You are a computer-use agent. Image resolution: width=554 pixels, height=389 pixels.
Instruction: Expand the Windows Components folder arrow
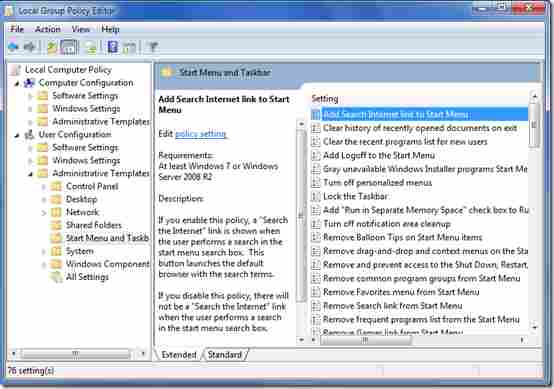pyautogui.click(x=44, y=264)
